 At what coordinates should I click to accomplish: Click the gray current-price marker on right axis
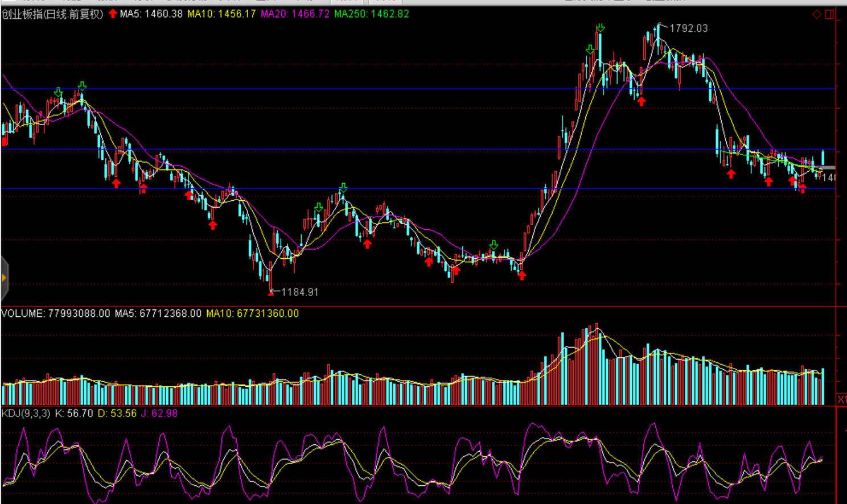tap(828, 168)
